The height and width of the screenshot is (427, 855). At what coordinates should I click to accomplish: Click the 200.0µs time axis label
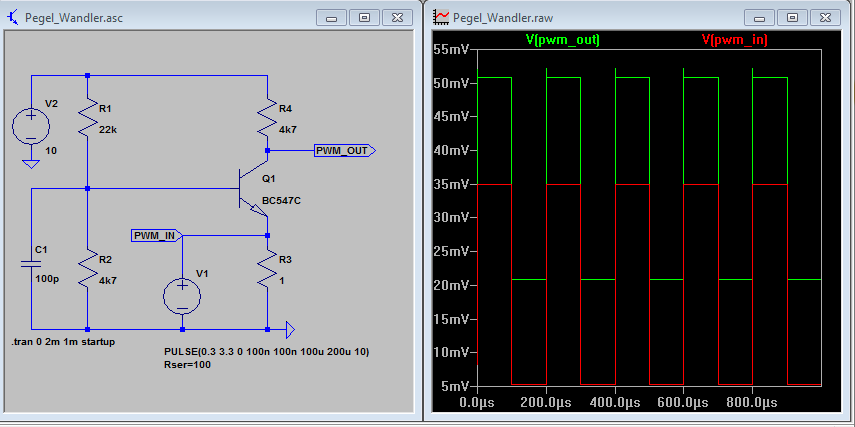(546, 403)
